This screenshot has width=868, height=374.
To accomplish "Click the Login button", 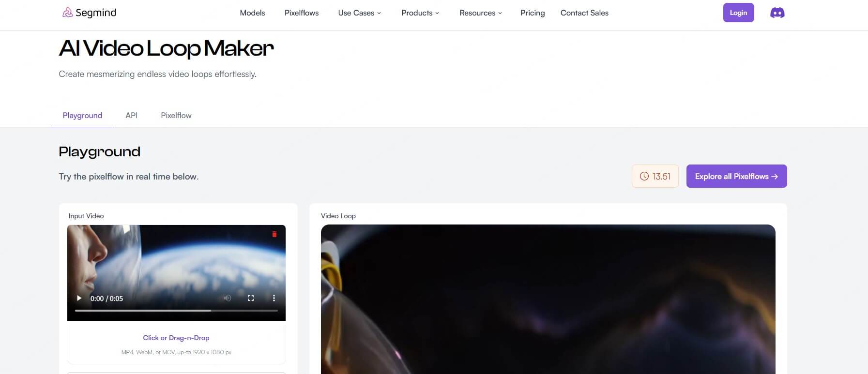I will point(738,13).
